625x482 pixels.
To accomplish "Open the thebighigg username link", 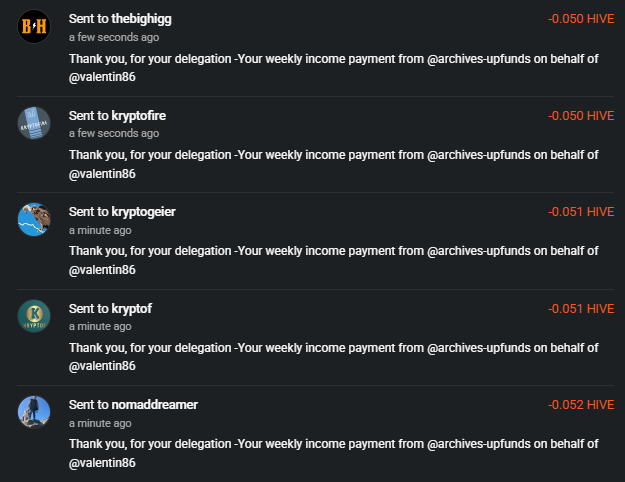I will click(142, 19).
